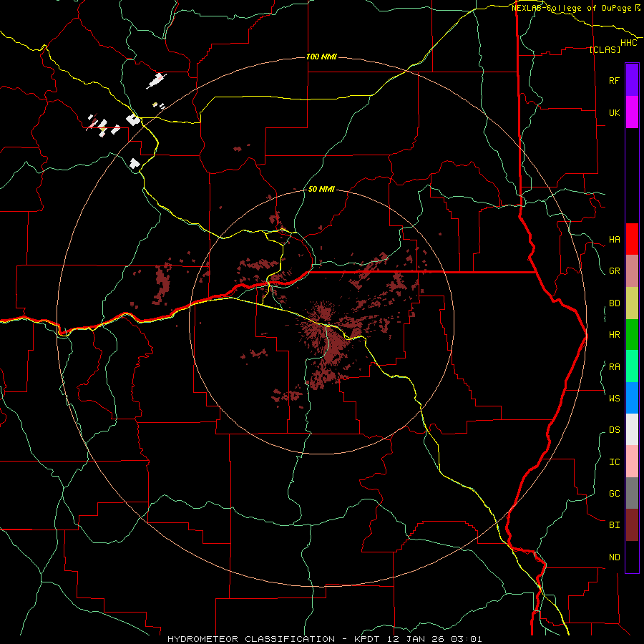
Task: Click the UK legend label
Action: (614, 112)
